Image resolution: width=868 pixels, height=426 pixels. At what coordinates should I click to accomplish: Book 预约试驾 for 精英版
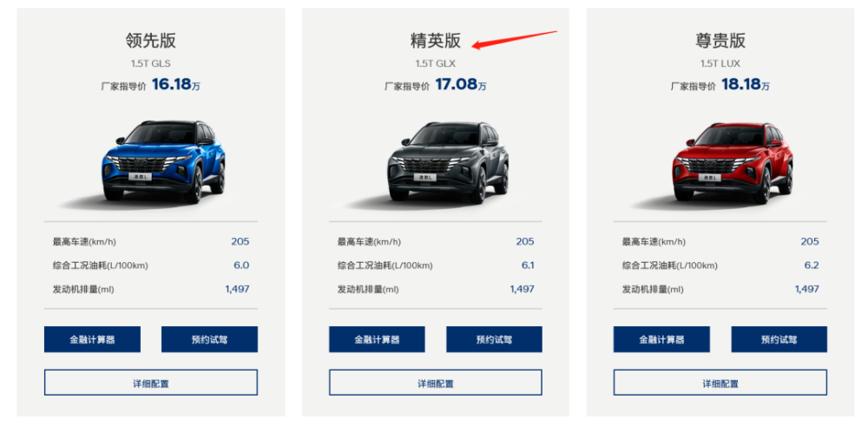click(x=495, y=339)
